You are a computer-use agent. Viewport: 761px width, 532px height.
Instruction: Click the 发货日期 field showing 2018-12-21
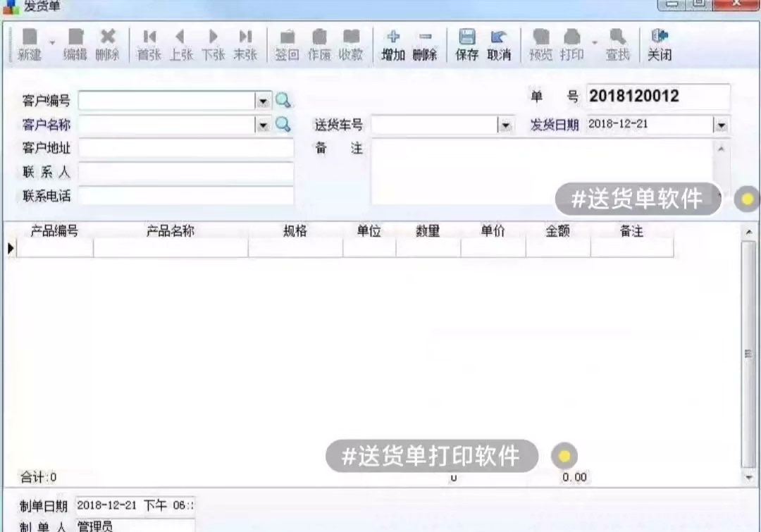tap(650, 125)
